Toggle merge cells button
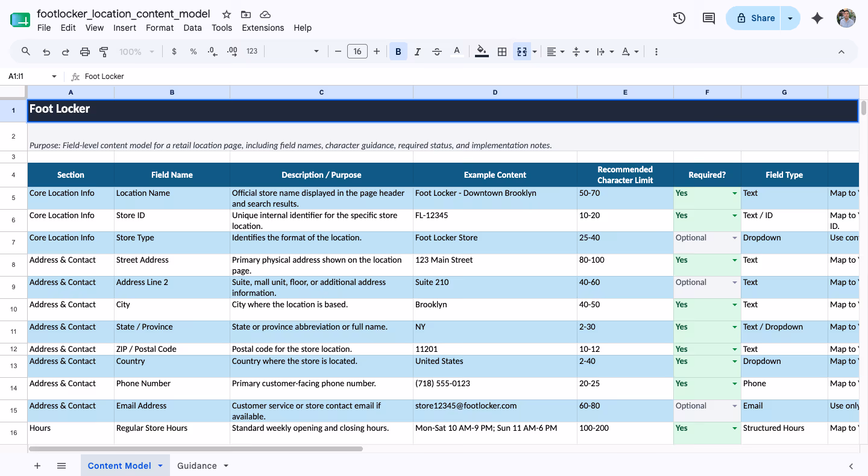 (x=521, y=52)
